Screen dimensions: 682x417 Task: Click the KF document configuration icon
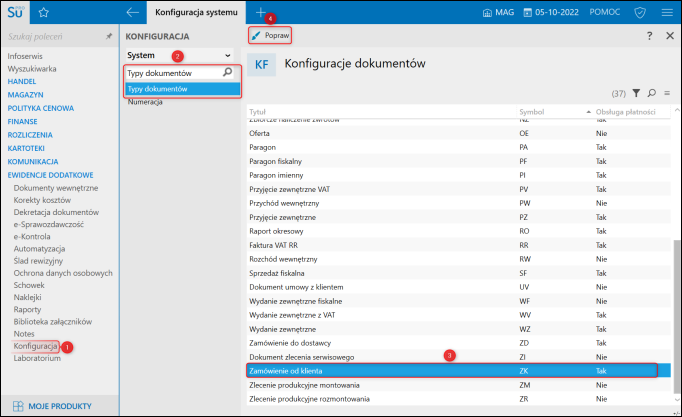[261, 65]
